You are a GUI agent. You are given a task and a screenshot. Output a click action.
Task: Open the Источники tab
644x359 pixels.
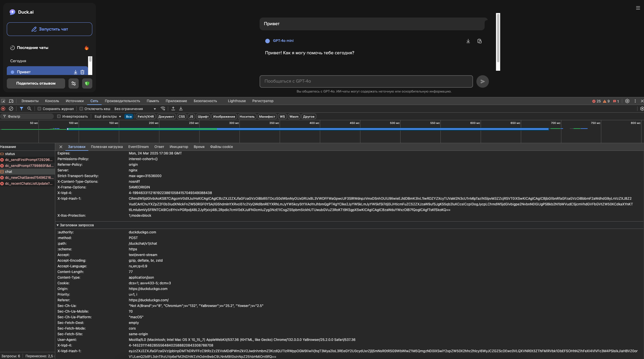click(x=75, y=101)
